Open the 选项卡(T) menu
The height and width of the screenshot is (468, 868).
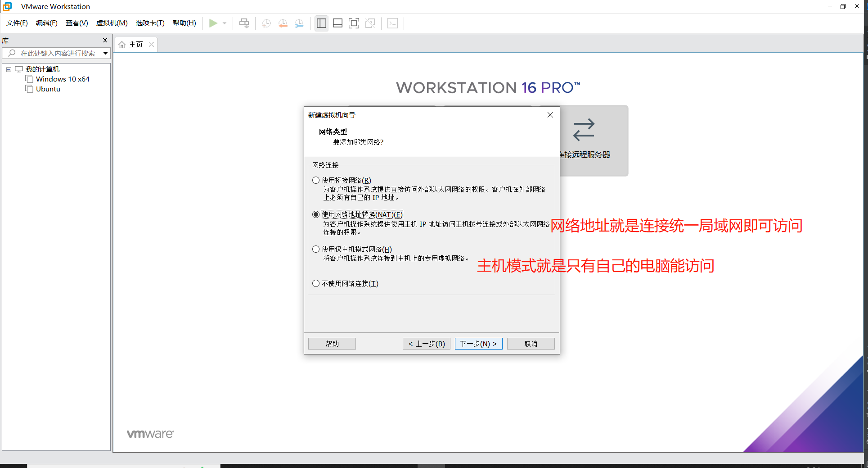point(150,23)
